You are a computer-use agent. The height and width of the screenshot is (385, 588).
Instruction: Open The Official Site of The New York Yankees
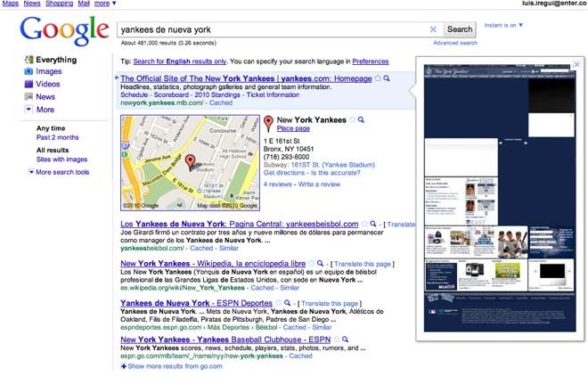247,78
